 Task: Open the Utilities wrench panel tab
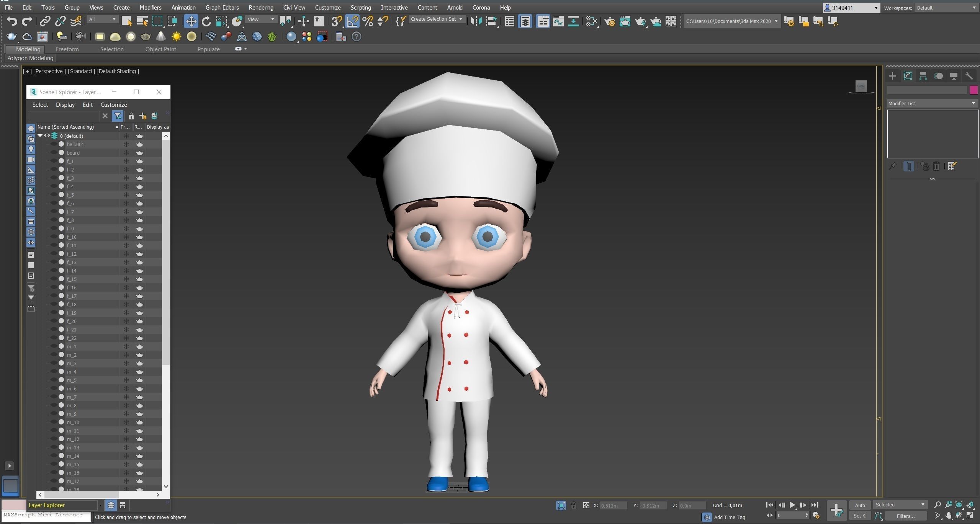click(x=969, y=76)
